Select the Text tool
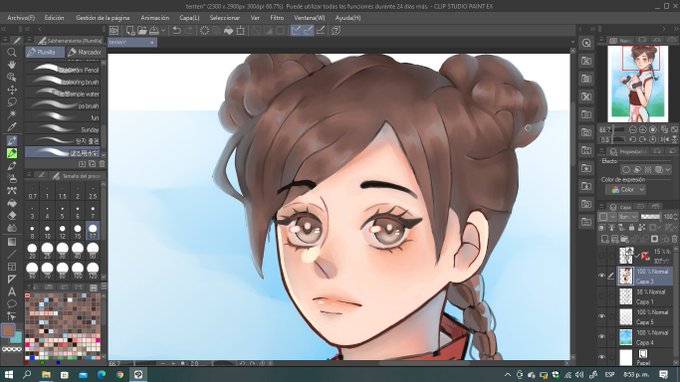The image size is (680, 382). click(x=12, y=291)
